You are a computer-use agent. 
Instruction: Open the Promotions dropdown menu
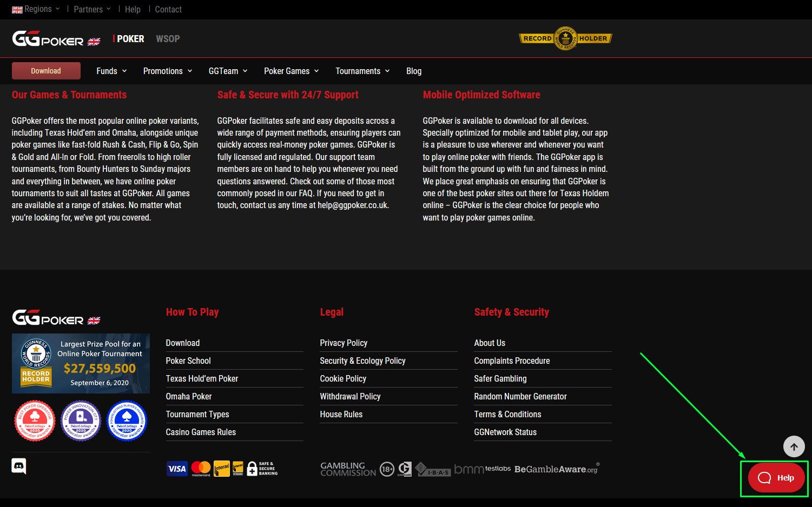(x=168, y=71)
